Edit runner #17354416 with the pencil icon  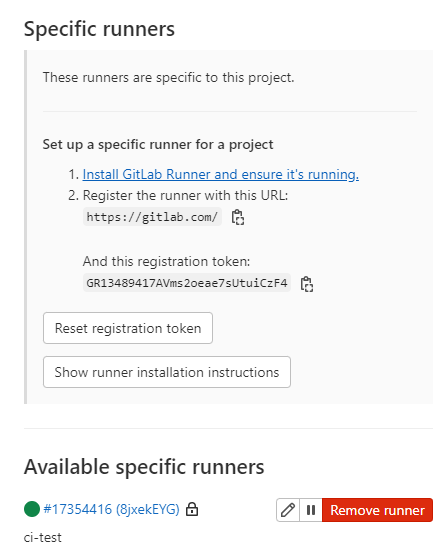[x=288, y=510]
